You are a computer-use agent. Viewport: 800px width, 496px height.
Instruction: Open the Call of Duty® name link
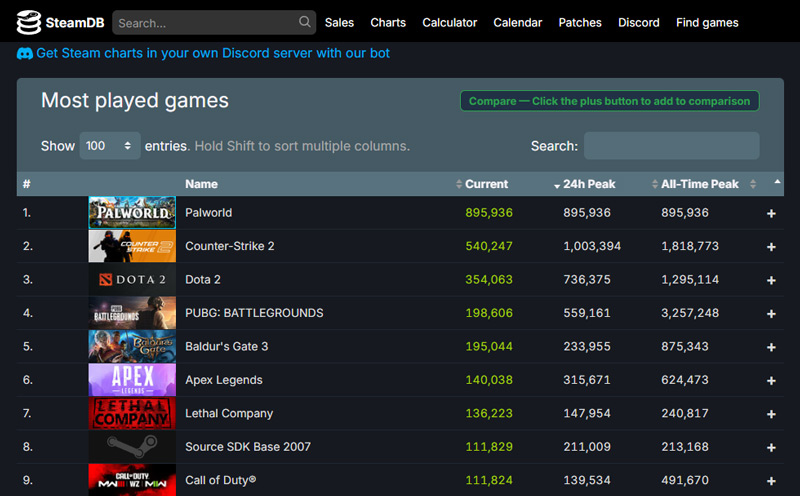220,480
